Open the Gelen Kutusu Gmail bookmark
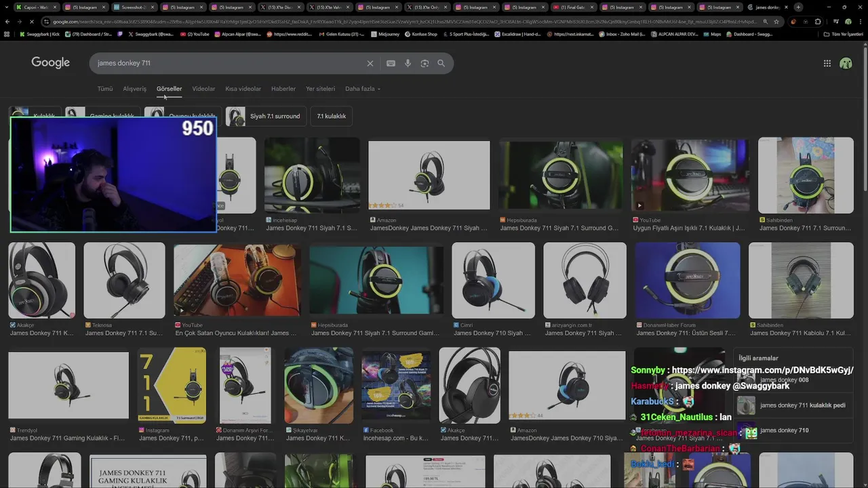This screenshot has width=868, height=488. [340, 34]
